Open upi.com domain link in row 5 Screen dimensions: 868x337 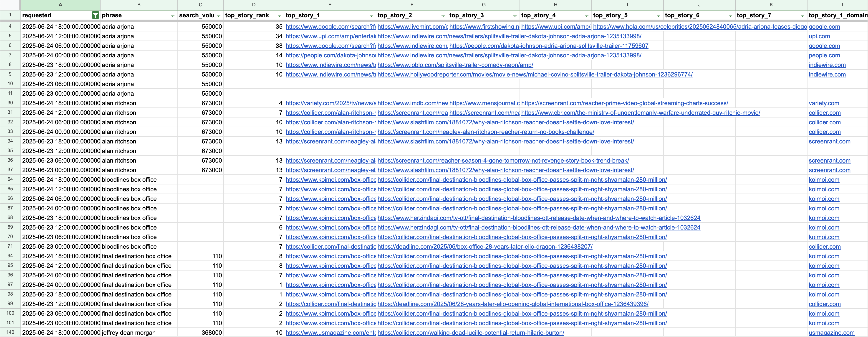(819, 36)
